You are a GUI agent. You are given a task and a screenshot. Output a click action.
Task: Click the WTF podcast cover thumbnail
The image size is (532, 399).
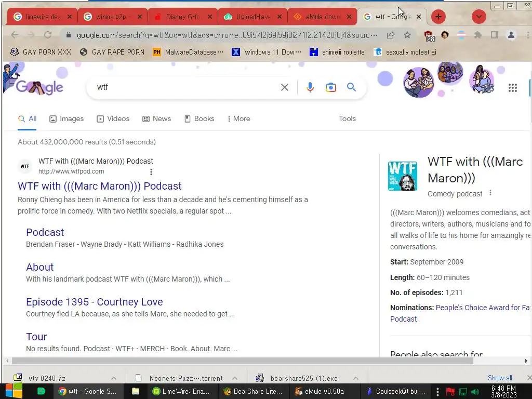(x=403, y=176)
